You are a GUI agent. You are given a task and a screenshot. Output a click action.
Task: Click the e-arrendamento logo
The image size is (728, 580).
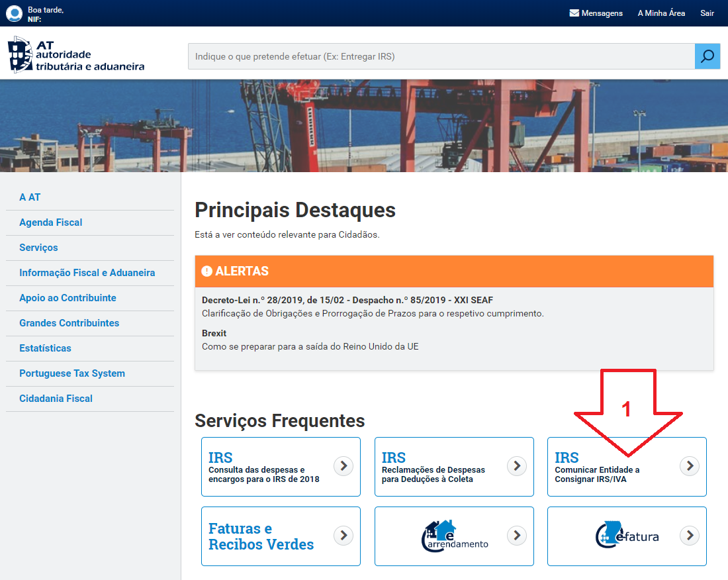[x=455, y=536]
